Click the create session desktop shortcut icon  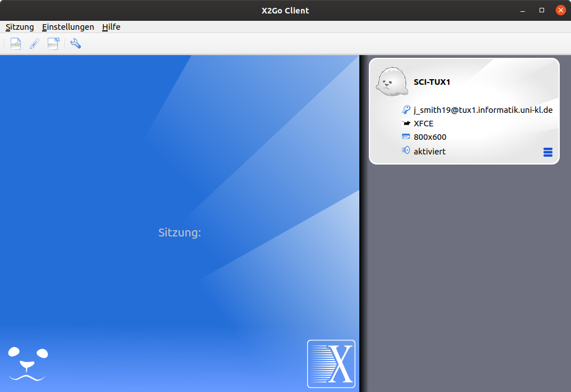click(x=53, y=44)
